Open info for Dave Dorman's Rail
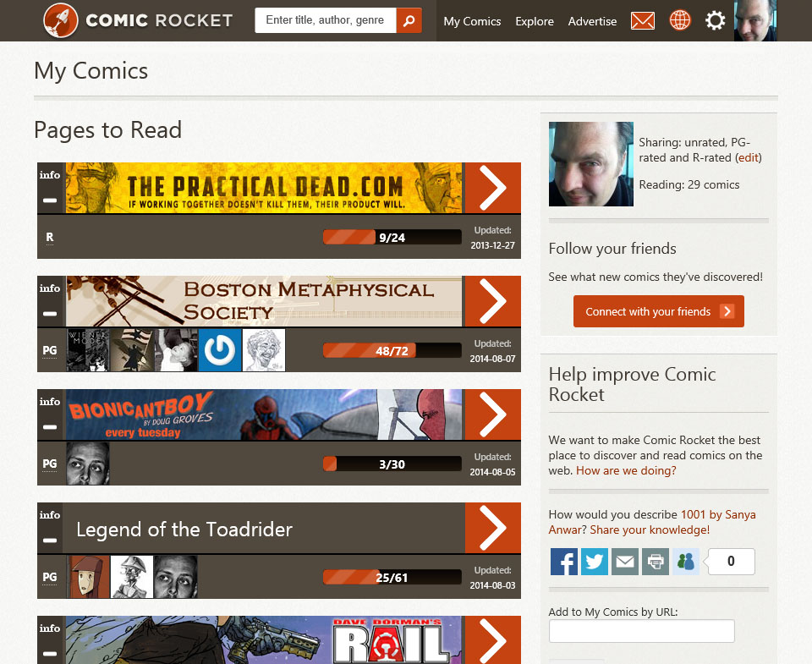This screenshot has width=812, height=664. [x=50, y=628]
